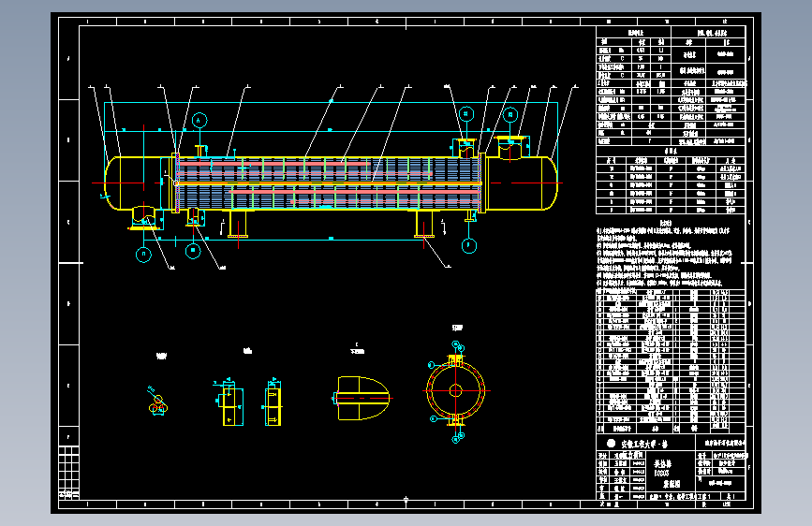The image size is (812, 526).
Task: Select the right tube sheet flange
Action: pyautogui.click(x=482, y=183)
